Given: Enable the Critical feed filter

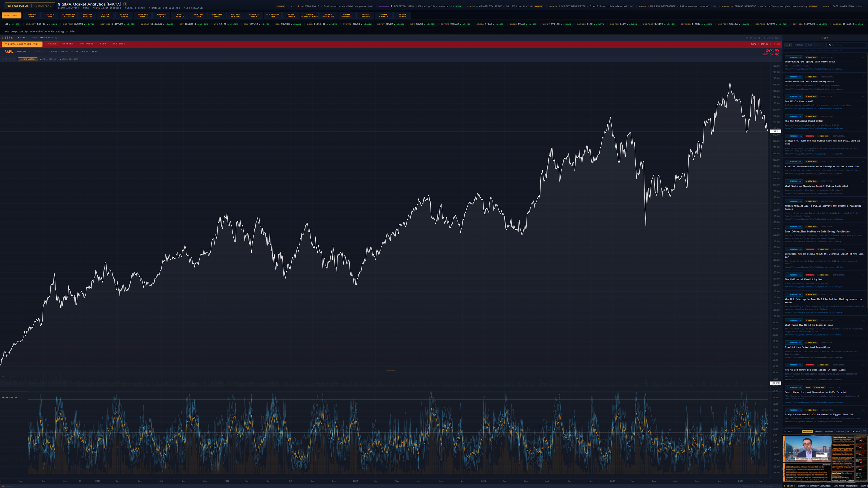Looking at the screenshot, I should (x=799, y=45).
